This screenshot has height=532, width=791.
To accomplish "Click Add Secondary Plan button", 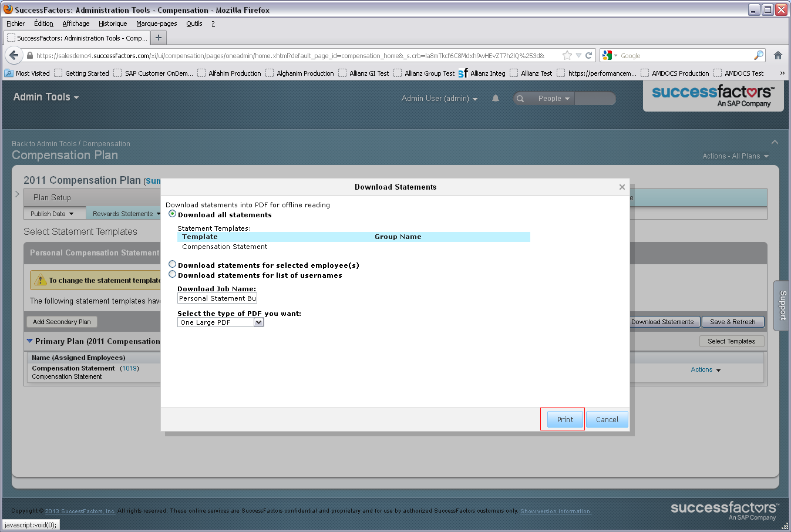I will tap(62, 322).
